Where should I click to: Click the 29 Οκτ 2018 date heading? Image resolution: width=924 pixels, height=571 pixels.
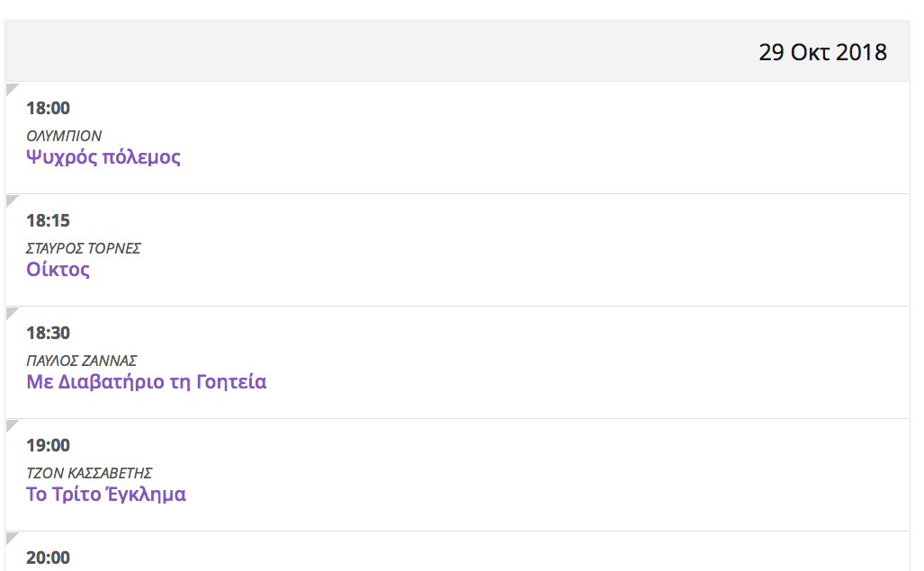click(822, 52)
